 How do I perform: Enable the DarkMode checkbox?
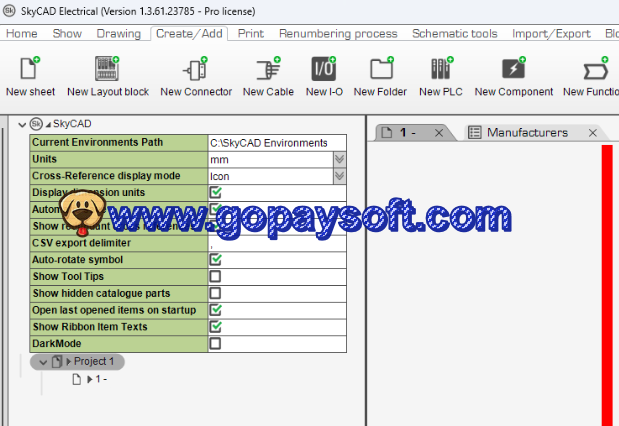pos(215,344)
